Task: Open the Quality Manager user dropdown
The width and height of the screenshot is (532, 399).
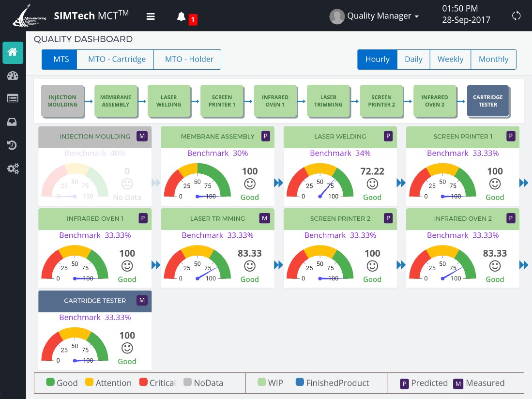Action: coord(374,16)
